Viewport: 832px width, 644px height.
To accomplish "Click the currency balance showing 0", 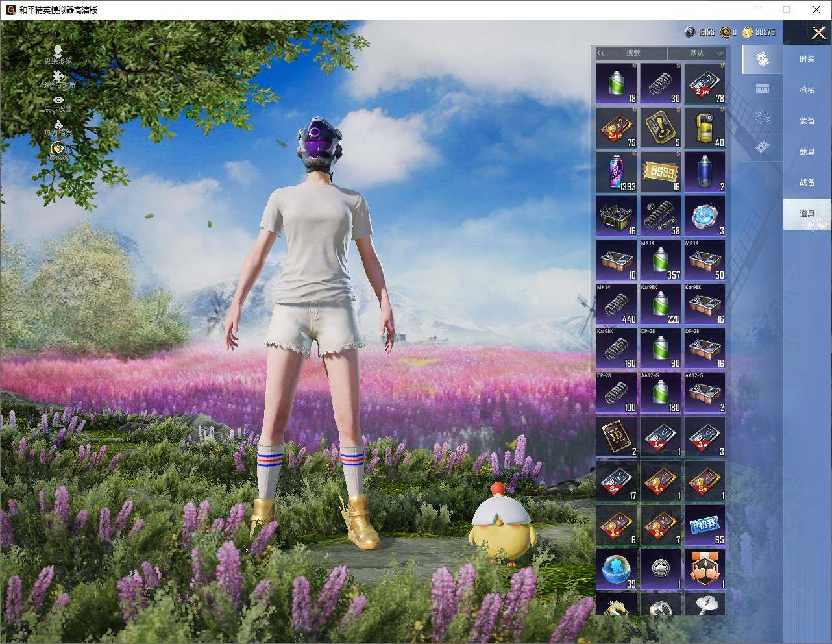I will coord(728,32).
